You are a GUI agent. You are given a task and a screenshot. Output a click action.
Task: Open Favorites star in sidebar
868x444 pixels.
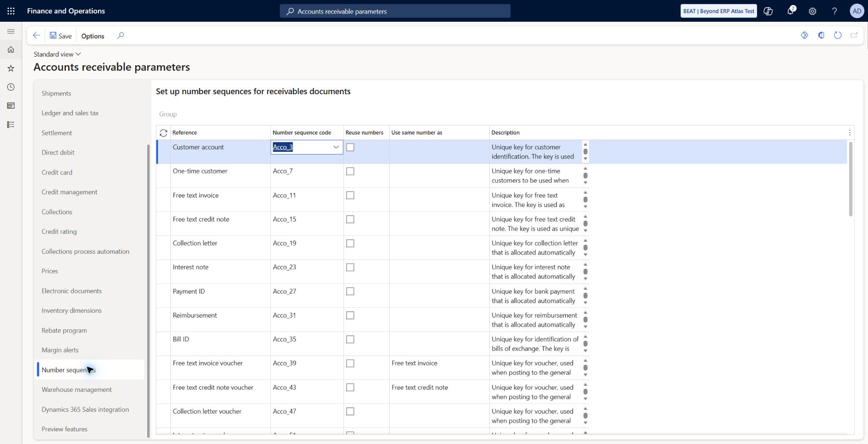[x=11, y=68]
